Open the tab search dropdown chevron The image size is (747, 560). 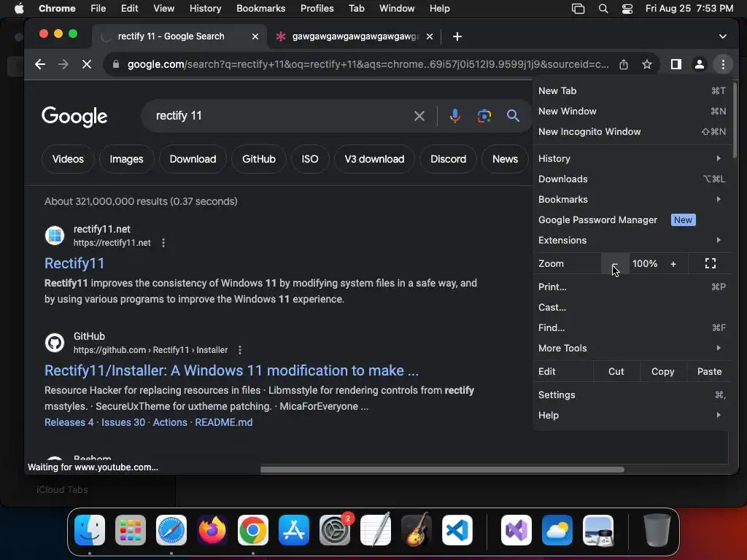[723, 36]
